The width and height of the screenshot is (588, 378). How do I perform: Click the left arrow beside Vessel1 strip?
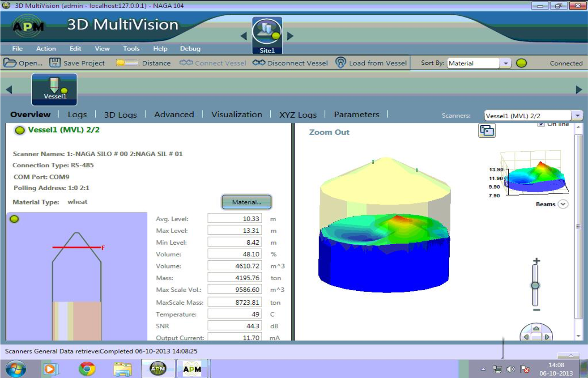[x=9, y=89]
